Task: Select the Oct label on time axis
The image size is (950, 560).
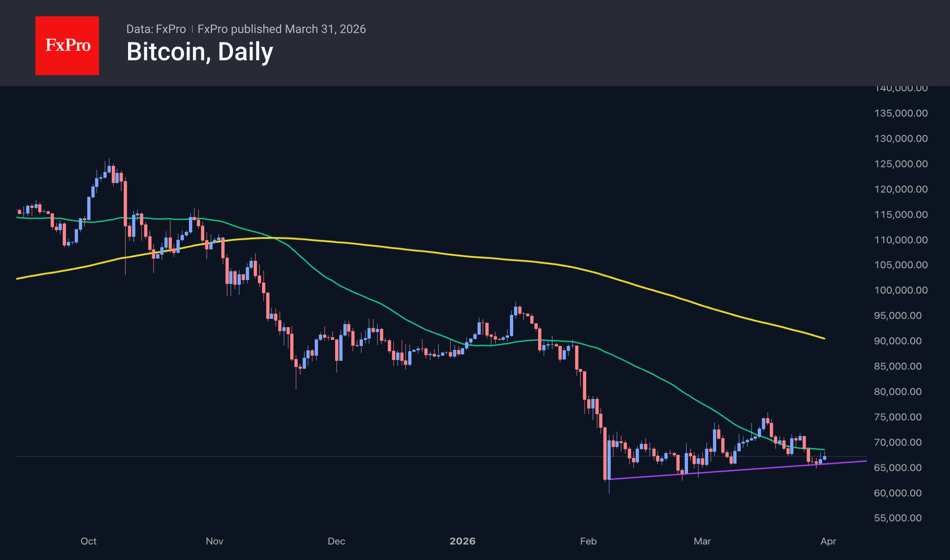Action: 89,541
